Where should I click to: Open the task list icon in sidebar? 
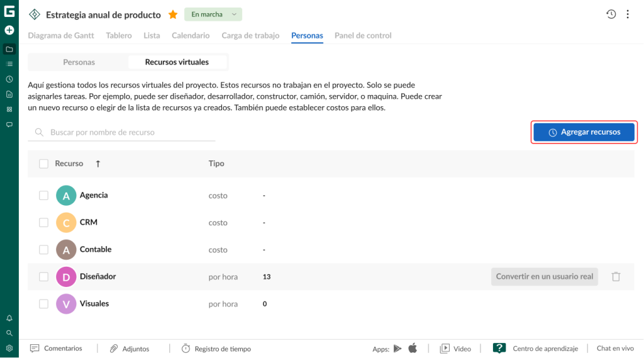[x=9, y=64]
